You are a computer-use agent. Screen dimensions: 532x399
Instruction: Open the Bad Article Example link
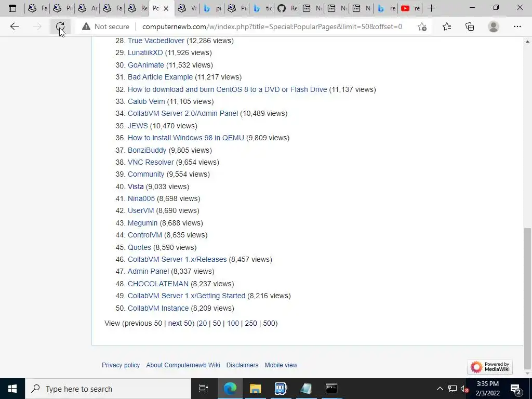tap(160, 77)
